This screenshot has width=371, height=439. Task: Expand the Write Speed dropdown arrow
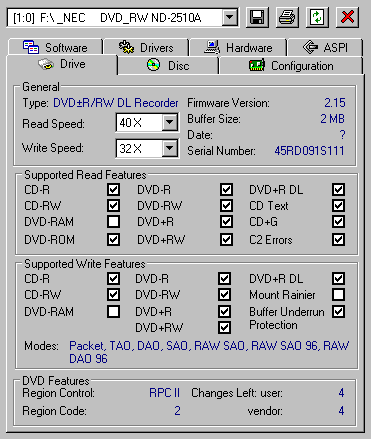[170, 148]
